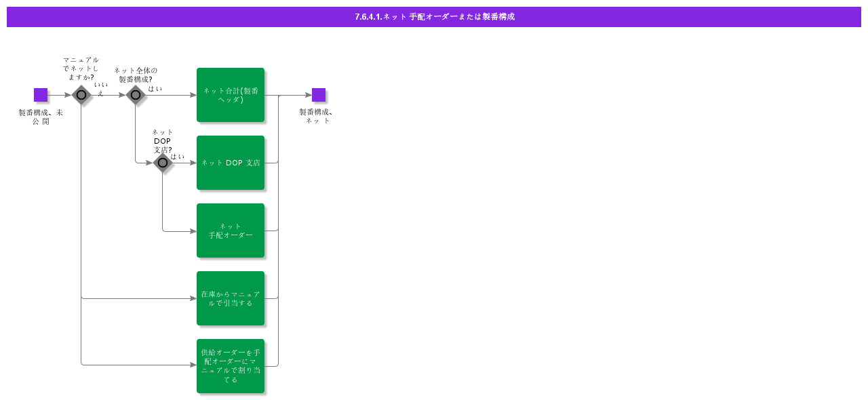Image resolution: width=868 pixels, height=400 pixels.
Task: Click the decision diamond ネット DOP 支店?
Action: (x=163, y=163)
